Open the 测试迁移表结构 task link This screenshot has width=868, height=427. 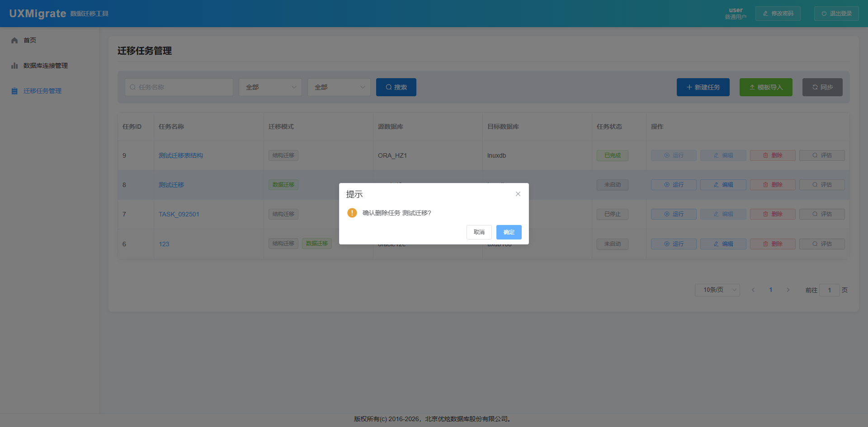click(x=181, y=155)
